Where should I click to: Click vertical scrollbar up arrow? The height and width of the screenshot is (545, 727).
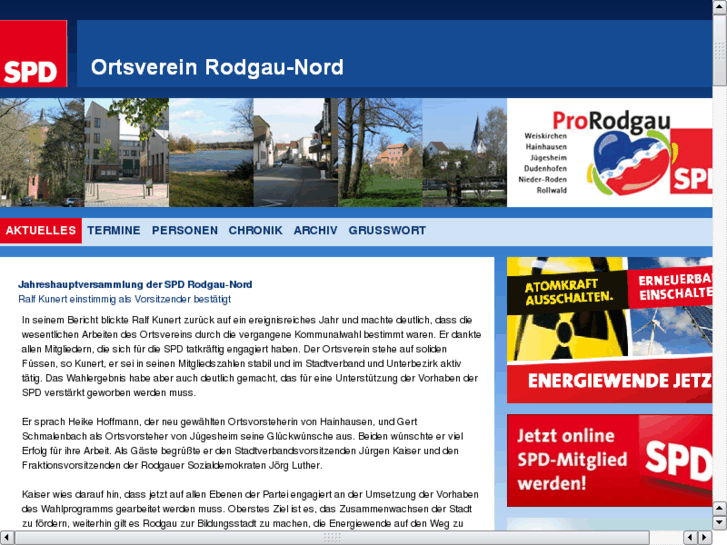coord(720,6)
